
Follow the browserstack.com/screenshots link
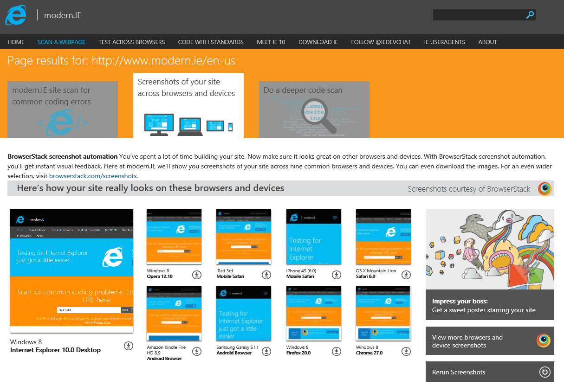tap(93, 176)
